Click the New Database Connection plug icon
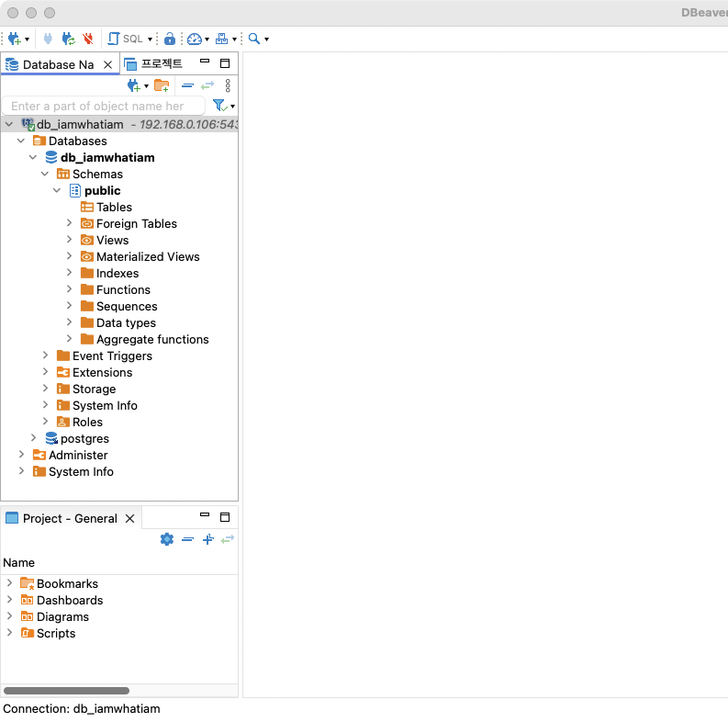 click(x=14, y=39)
